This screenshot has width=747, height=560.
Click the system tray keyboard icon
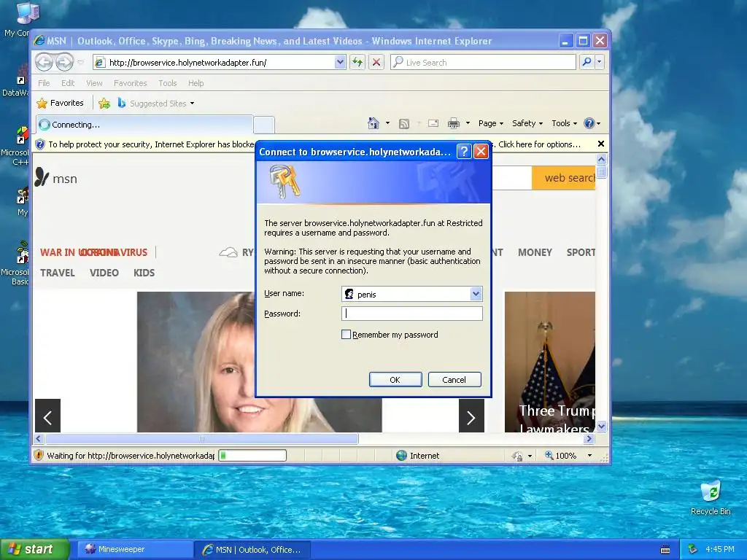tap(665, 550)
